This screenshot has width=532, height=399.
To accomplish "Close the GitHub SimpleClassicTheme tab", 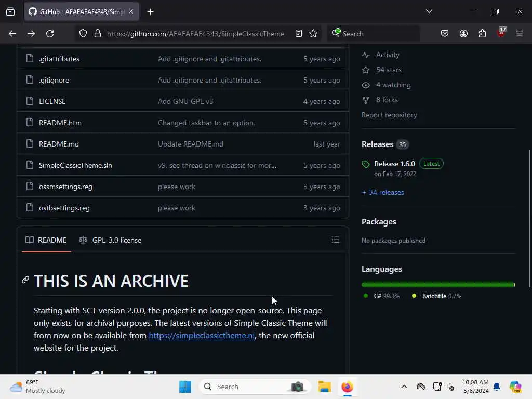I will pos(131,12).
